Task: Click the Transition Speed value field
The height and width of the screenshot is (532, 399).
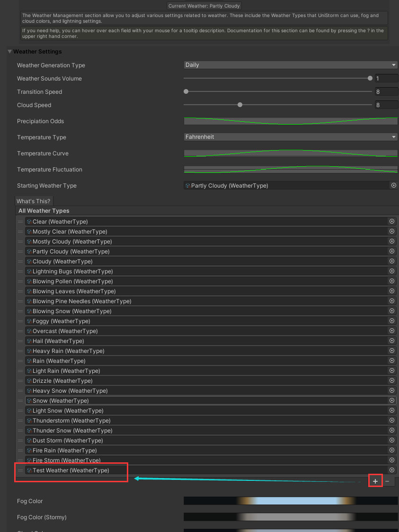Action: (x=387, y=91)
